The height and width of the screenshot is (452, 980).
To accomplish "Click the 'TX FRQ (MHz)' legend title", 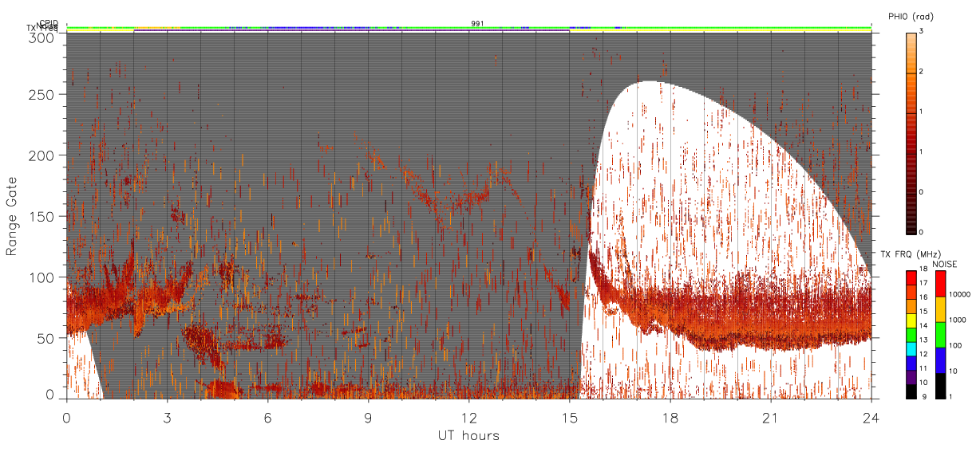I will point(911,254).
